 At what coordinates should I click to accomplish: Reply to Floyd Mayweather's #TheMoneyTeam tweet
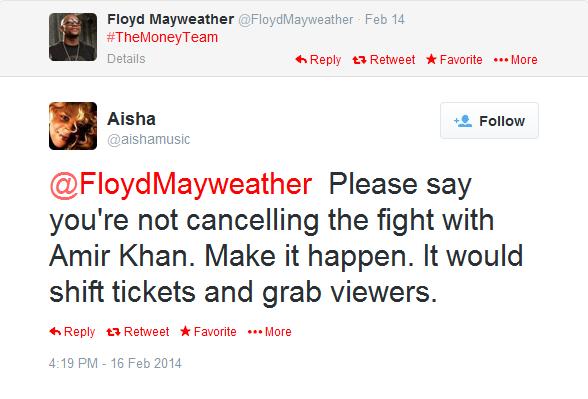tap(318, 60)
